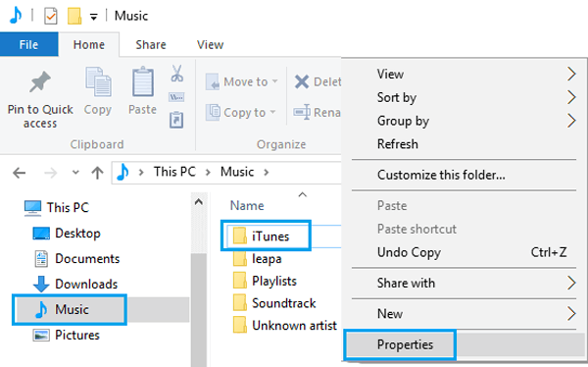Go up one level with Up arrow
The image size is (588, 367).
tap(97, 173)
